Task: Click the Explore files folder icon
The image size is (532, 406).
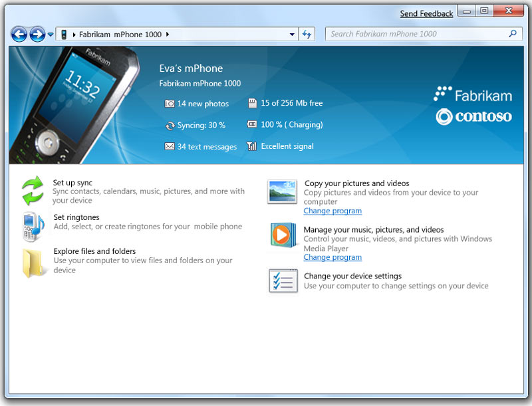Action: pyautogui.click(x=33, y=263)
